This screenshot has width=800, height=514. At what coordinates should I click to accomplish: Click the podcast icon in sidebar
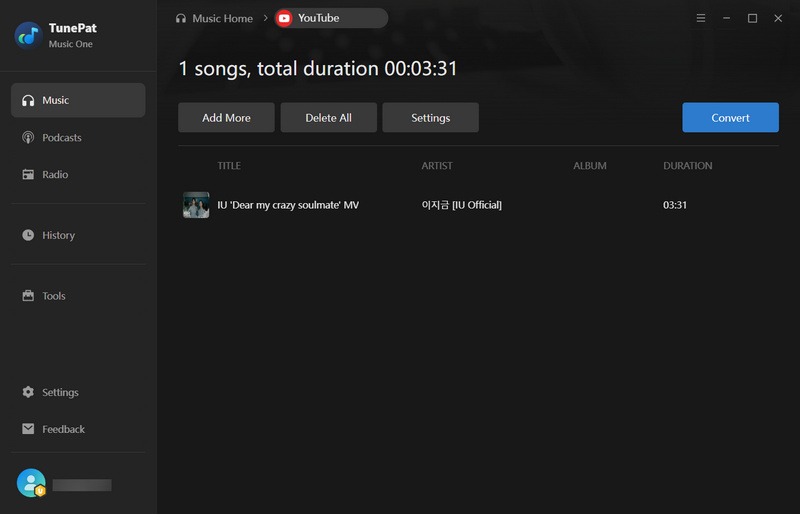[x=28, y=137]
